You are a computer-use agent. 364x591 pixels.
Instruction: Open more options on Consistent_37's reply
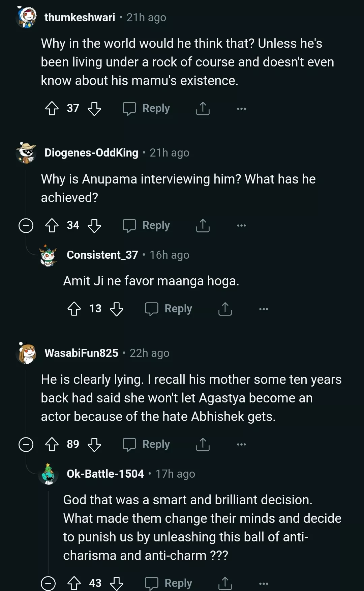tap(264, 309)
